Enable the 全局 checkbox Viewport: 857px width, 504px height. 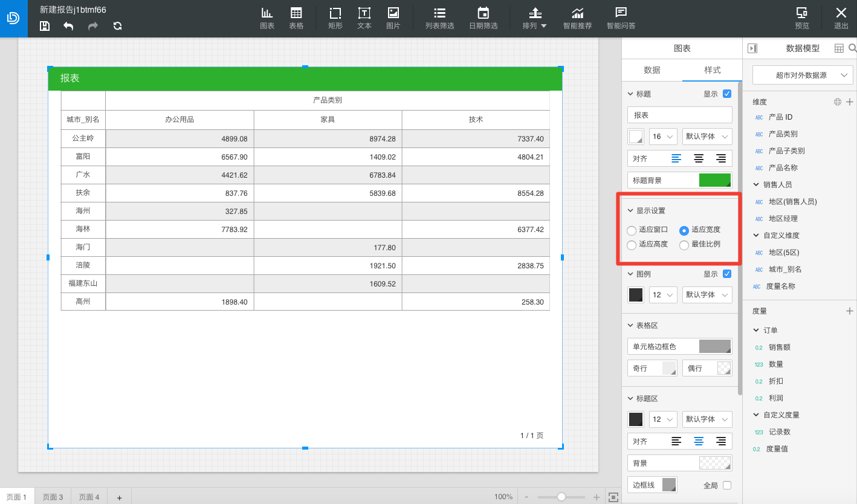click(x=727, y=485)
